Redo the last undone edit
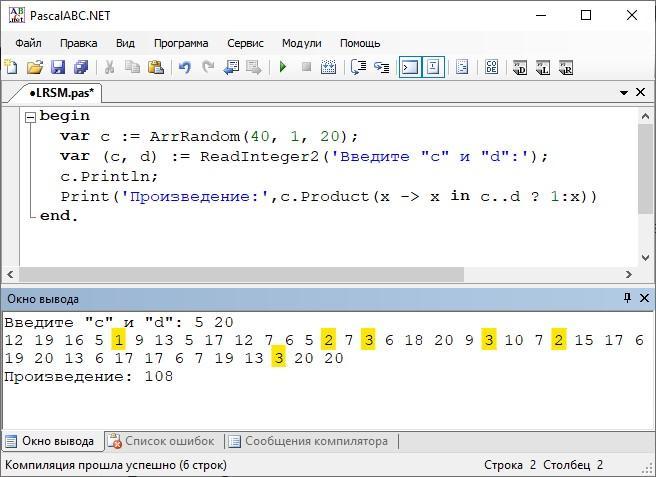Image resolution: width=656 pixels, height=477 pixels. click(x=208, y=67)
